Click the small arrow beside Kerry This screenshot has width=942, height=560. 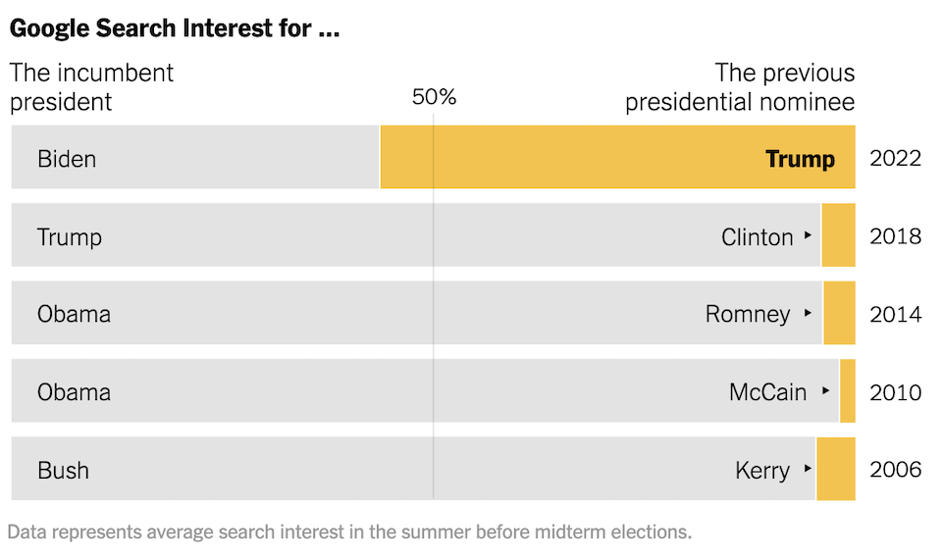[809, 469]
